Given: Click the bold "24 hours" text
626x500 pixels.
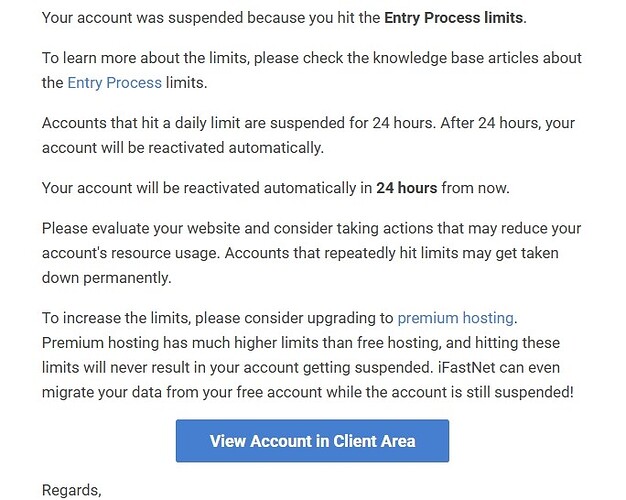Looking at the screenshot, I should click(x=406, y=187).
